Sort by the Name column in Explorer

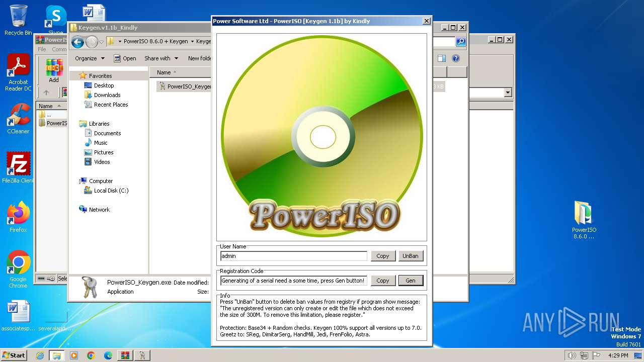[x=164, y=72]
